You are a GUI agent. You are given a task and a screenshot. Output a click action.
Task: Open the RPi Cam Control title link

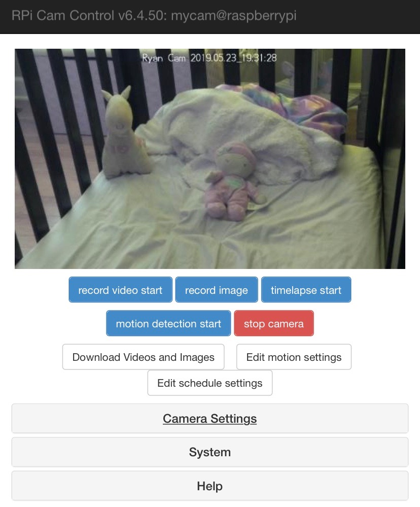click(x=154, y=16)
